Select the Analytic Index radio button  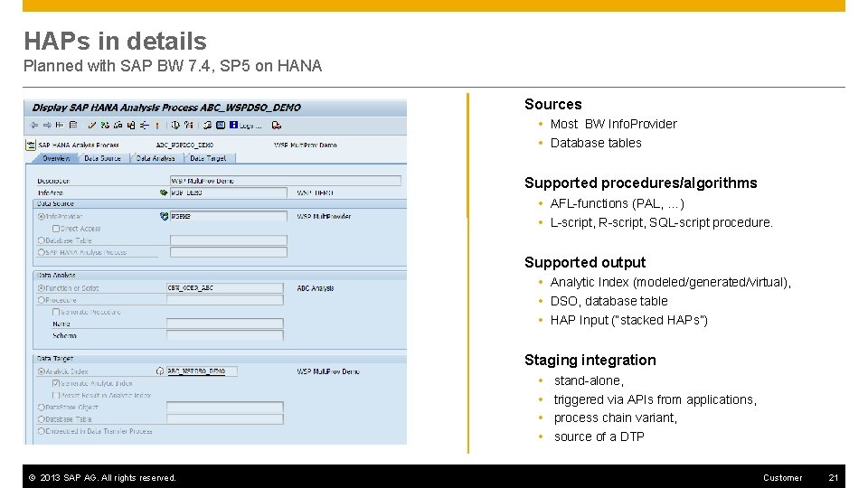click(x=41, y=371)
